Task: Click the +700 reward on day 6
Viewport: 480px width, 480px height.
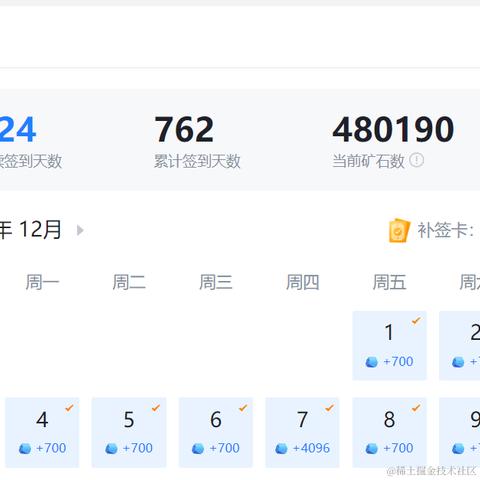Action: [x=224, y=448]
